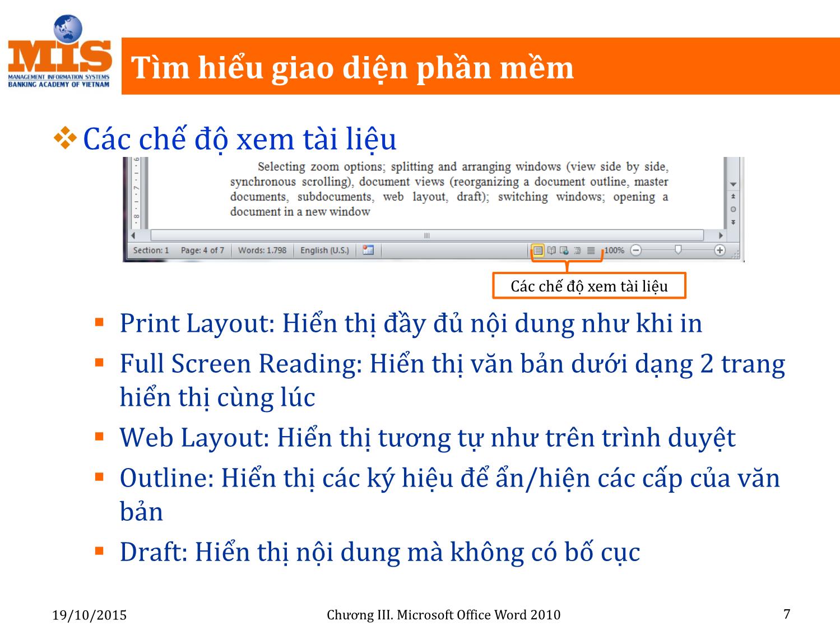
Task: Change language via English (U.S.)
Action: pyautogui.click(x=324, y=250)
